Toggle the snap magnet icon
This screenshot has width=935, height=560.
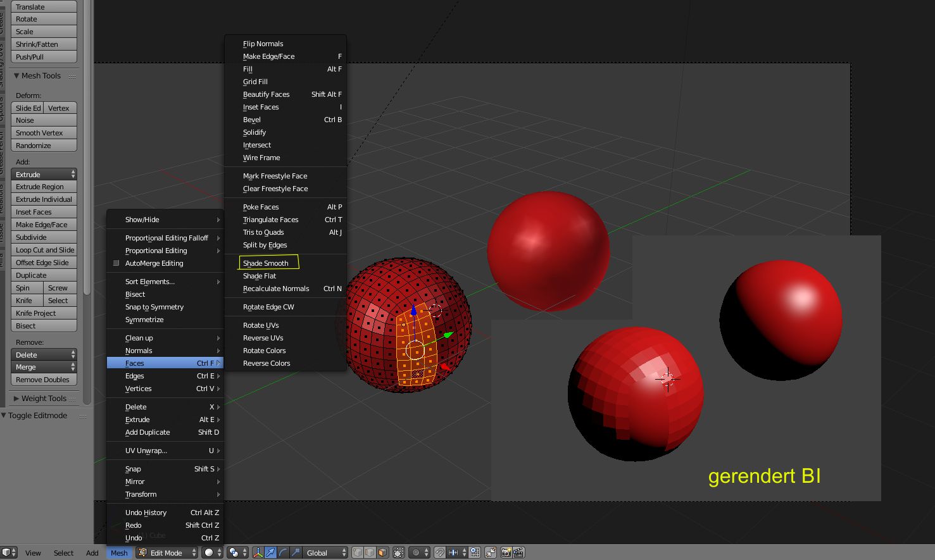tap(440, 552)
